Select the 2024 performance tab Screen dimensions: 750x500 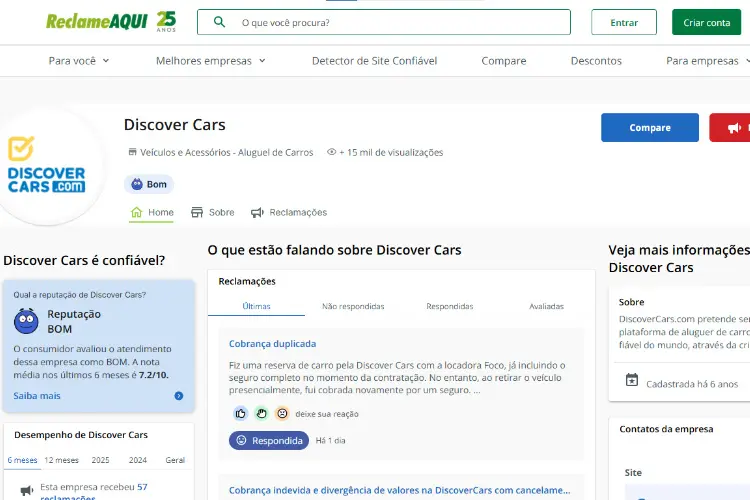[x=138, y=460]
